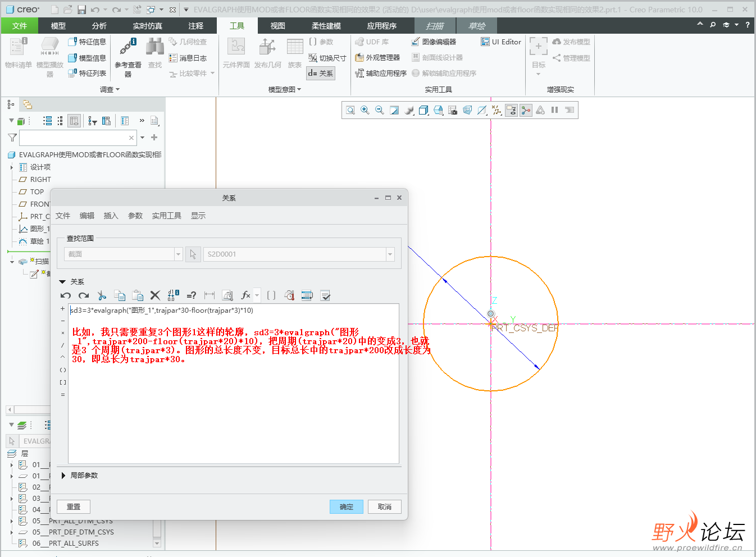This screenshot has height=557, width=756.
Task: Toggle the tree columns display icon
Action: click(74, 121)
